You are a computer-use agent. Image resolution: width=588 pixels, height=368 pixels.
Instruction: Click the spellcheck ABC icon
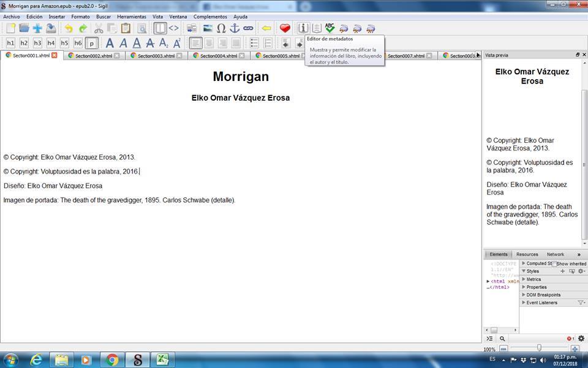[x=330, y=28]
